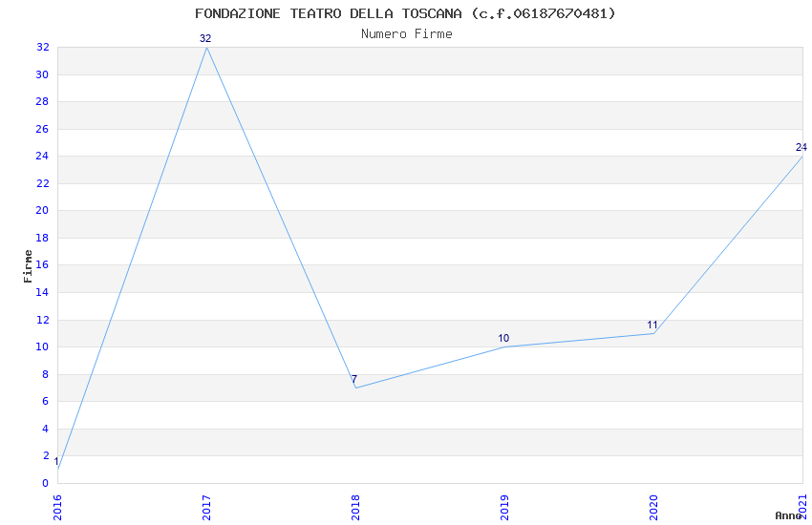The image size is (812, 525).
Task: Click the Anno x-axis title
Action: pos(788,515)
